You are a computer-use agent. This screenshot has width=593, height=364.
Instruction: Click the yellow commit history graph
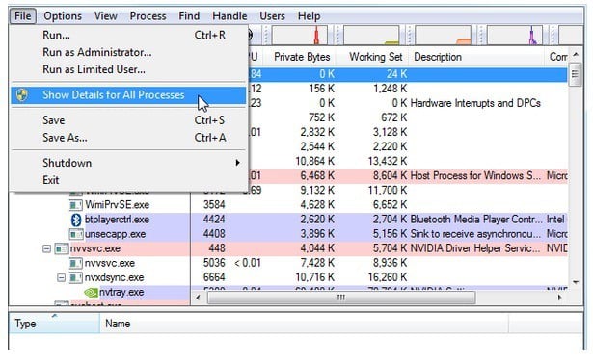(x=371, y=35)
